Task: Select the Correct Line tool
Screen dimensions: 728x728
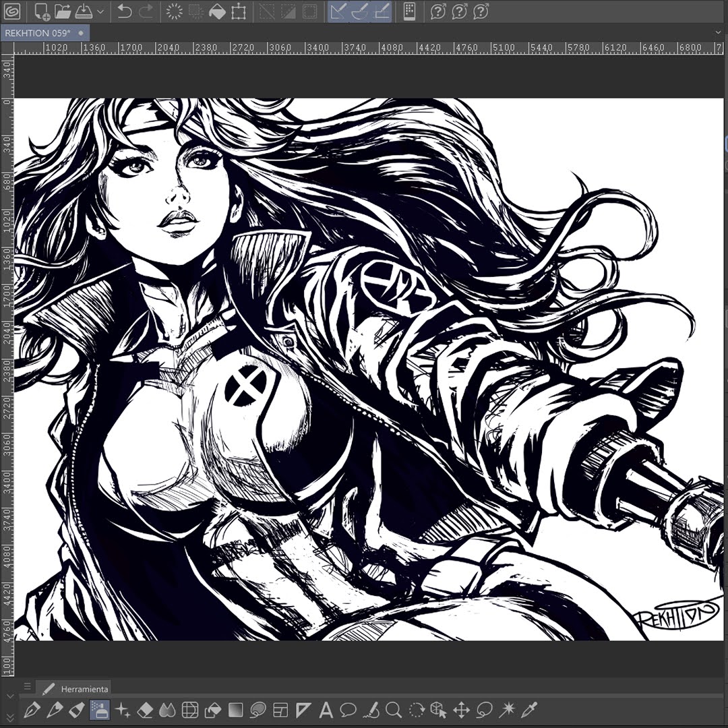Action: [x=371, y=710]
